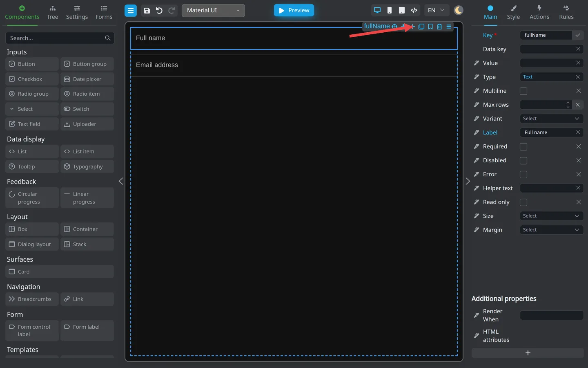Open the EN language dropdown
Viewport: 588px width, 368px height.
pyautogui.click(x=437, y=10)
